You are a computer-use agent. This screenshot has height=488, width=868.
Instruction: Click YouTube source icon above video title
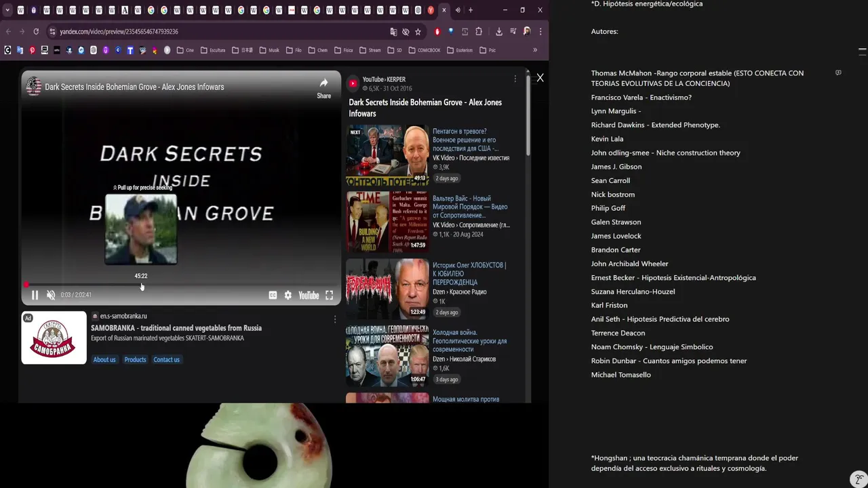pos(353,83)
